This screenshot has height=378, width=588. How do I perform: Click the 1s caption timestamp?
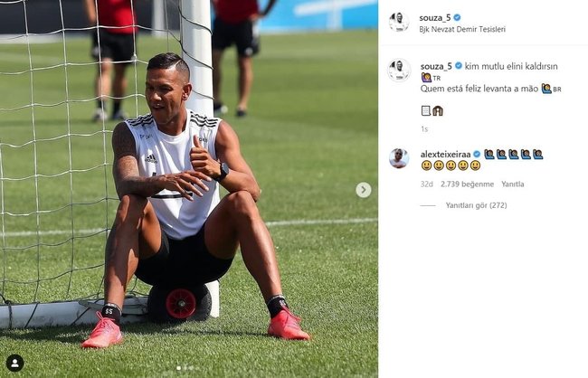pos(424,129)
